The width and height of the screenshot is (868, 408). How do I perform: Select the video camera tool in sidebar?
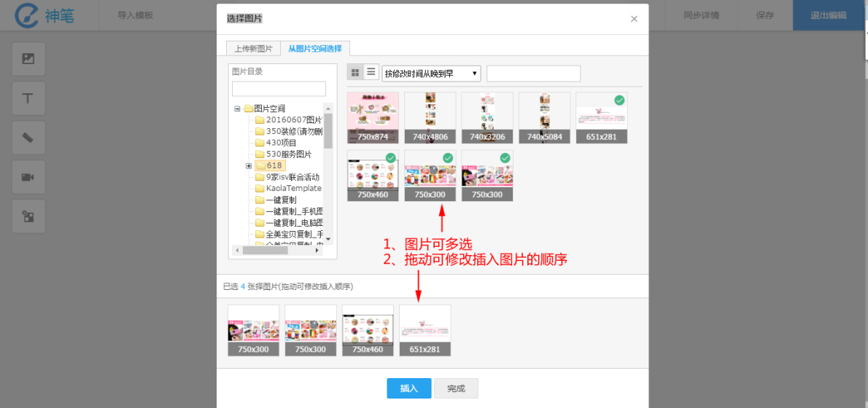pos(28,177)
